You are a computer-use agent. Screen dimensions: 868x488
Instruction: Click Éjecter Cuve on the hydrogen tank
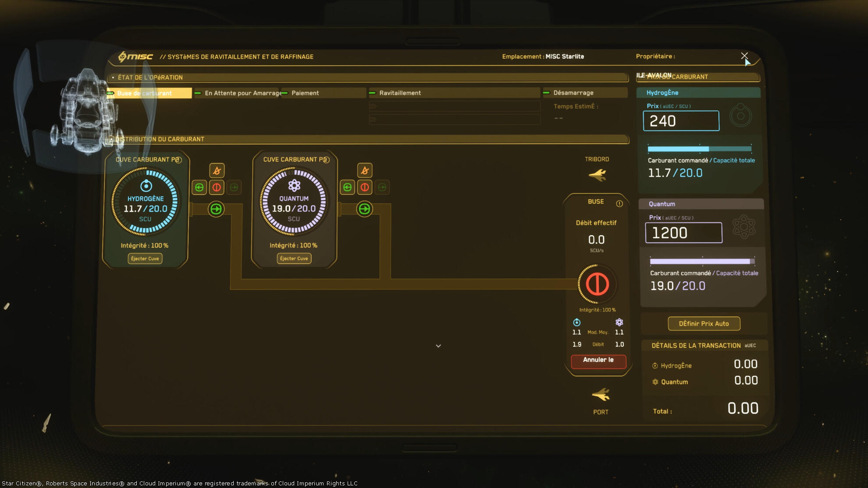[145, 258]
